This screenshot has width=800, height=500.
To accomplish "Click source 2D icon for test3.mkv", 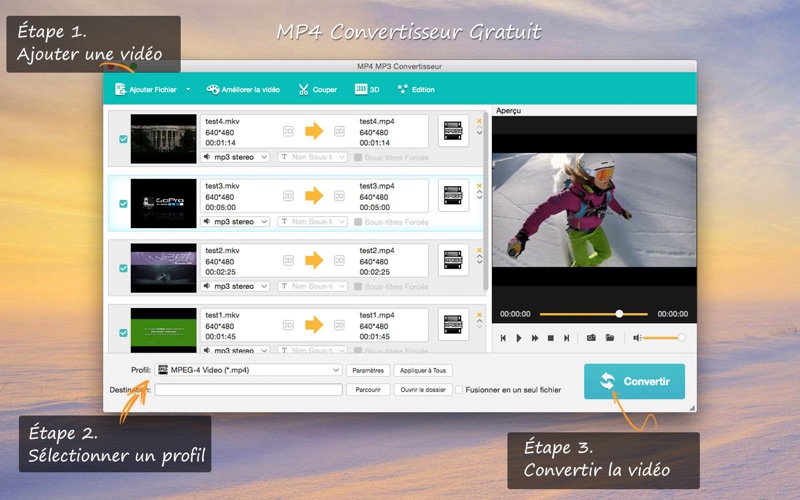I will [288, 196].
